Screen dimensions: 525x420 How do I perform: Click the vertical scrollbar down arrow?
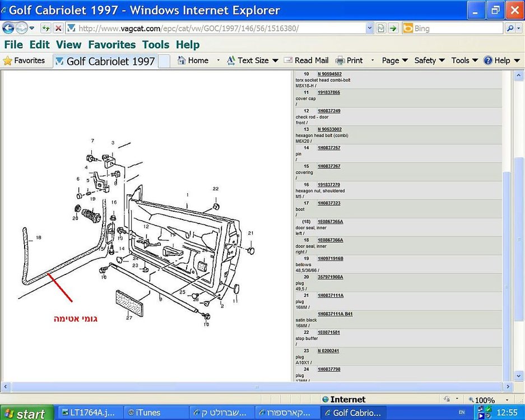(x=518, y=376)
